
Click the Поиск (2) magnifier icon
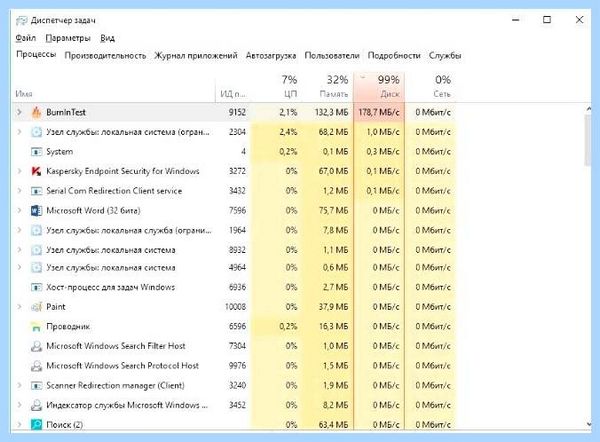point(36,424)
